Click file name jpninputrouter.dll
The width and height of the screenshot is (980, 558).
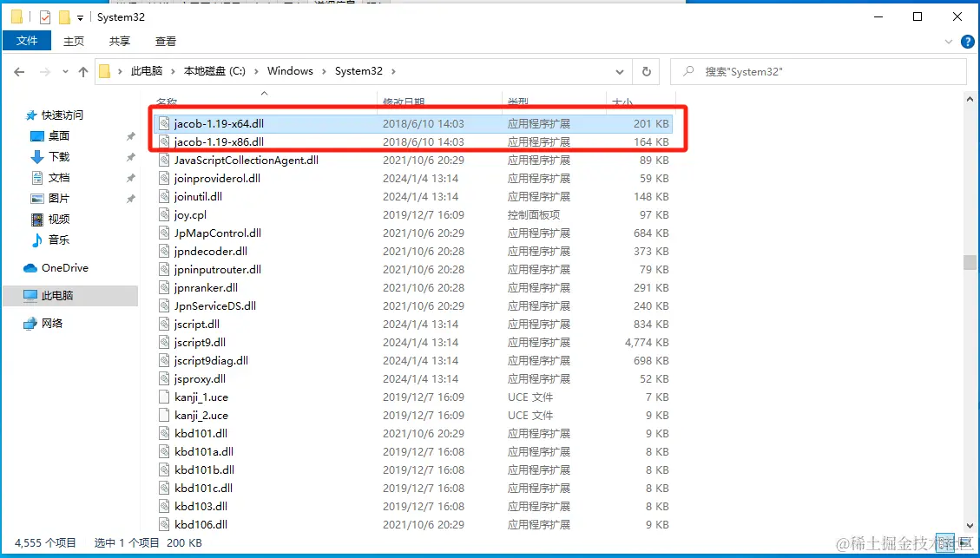tap(218, 269)
